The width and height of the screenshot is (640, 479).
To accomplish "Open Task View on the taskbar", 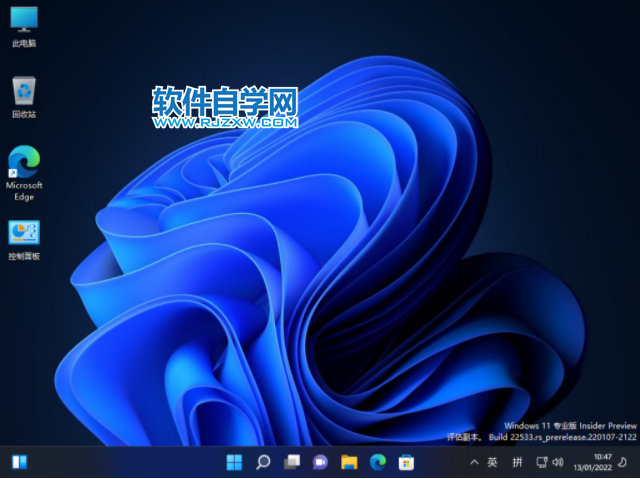I will (292, 462).
